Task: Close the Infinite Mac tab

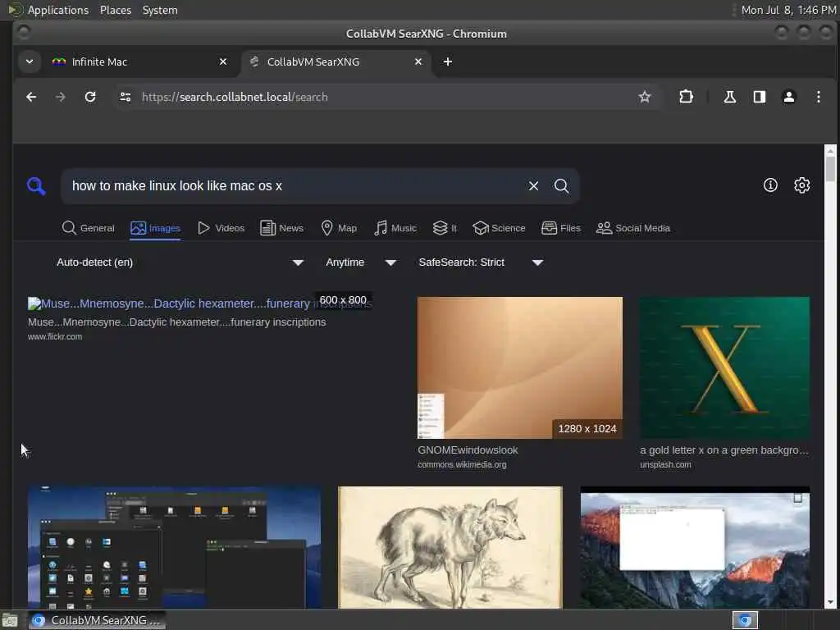Action: (223, 62)
